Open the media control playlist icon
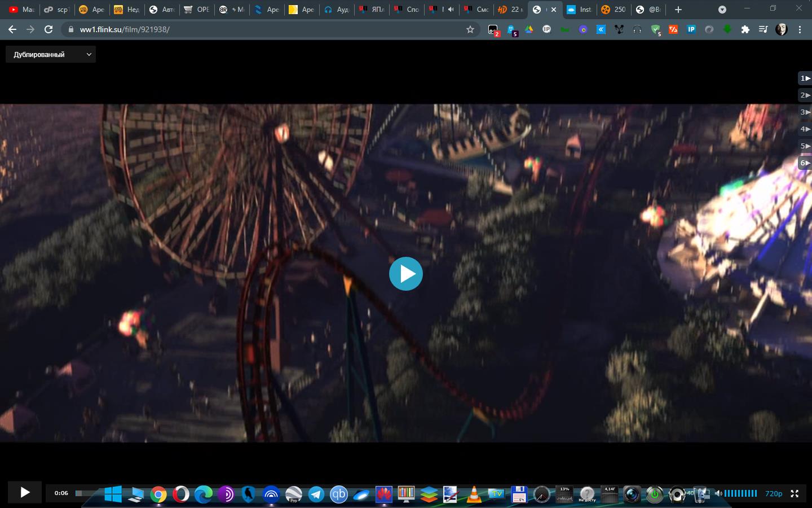Image resolution: width=812 pixels, height=508 pixels. pos(763,29)
